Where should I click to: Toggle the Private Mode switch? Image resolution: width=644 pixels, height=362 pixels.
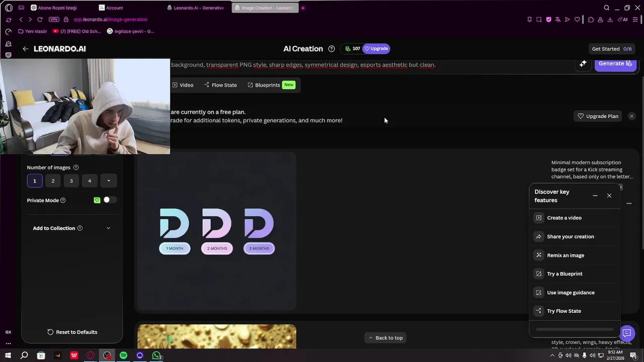point(109,200)
